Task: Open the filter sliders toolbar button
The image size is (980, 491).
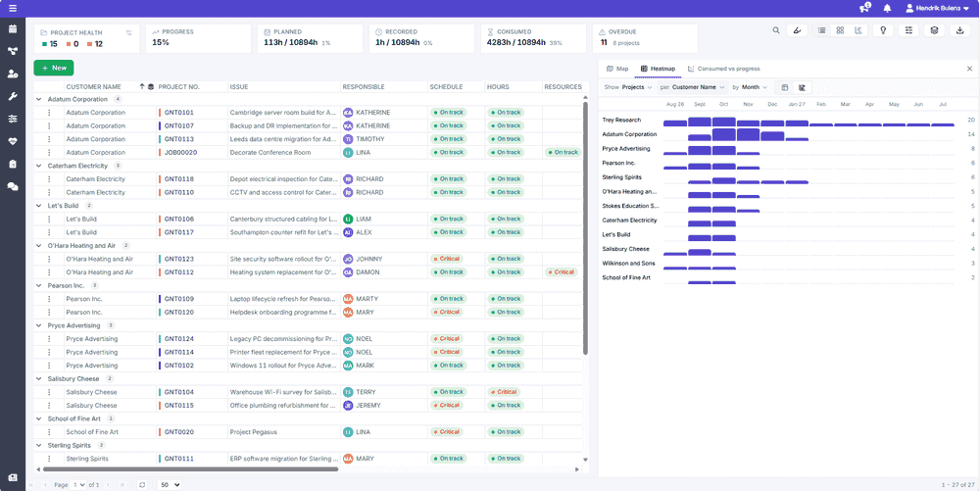Action: pyautogui.click(x=908, y=30)
